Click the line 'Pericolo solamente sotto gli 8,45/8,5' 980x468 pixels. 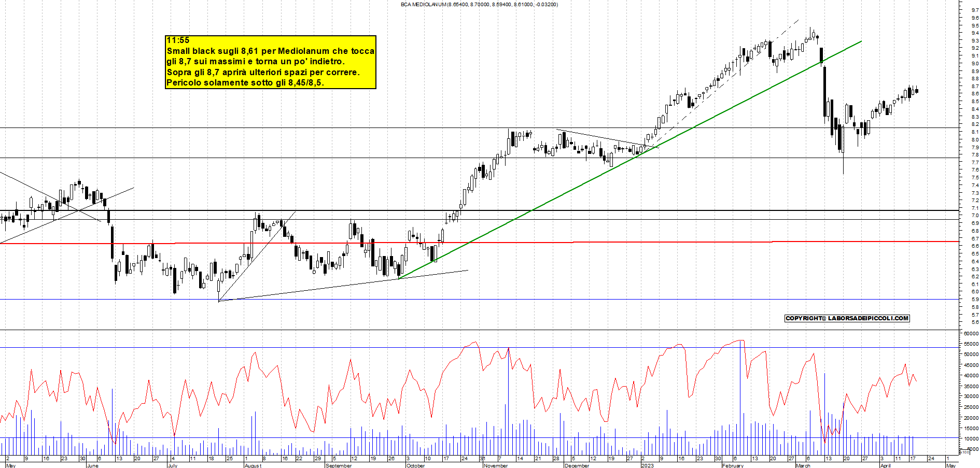[x=244, y=82]
